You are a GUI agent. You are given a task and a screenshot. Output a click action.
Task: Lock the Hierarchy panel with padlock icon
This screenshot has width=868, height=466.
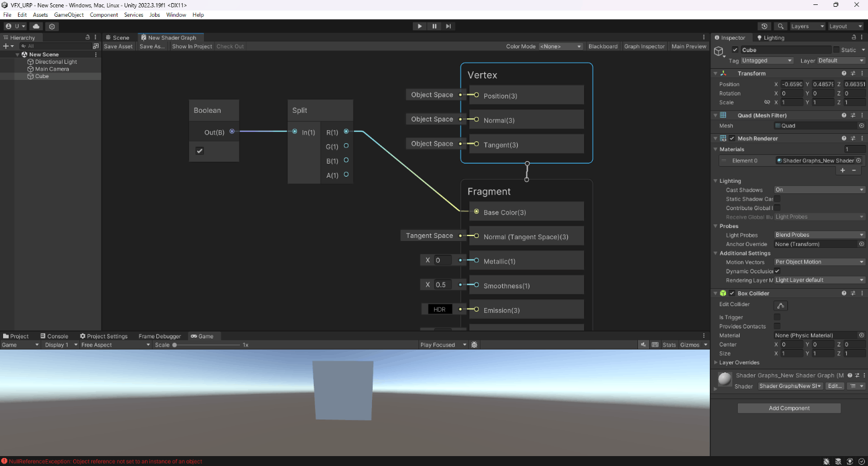pos(87,38)
